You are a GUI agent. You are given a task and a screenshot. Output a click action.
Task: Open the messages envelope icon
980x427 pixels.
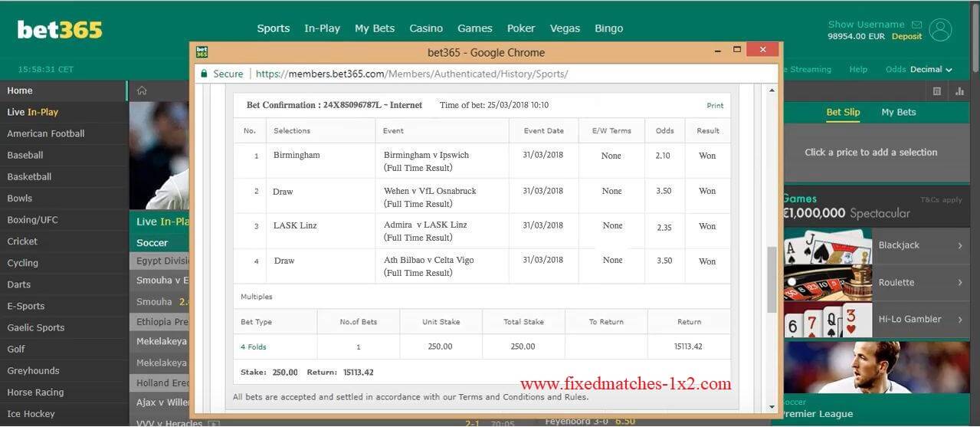[x=917, y=25]
